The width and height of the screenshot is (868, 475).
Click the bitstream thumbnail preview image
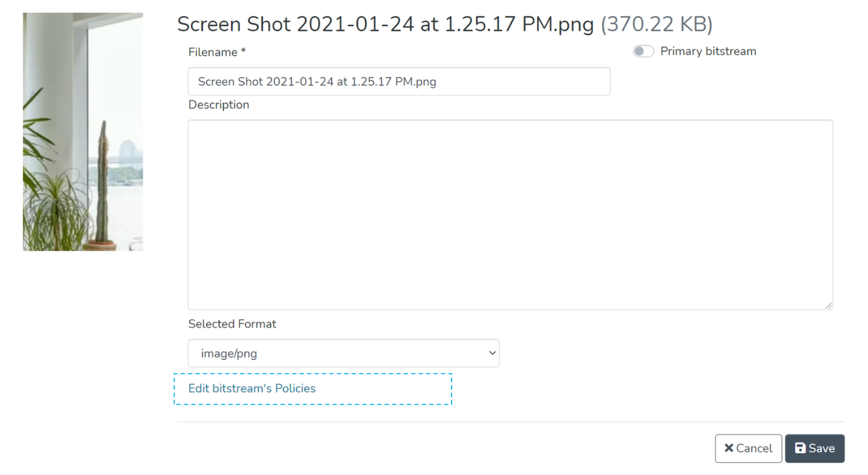83,131
